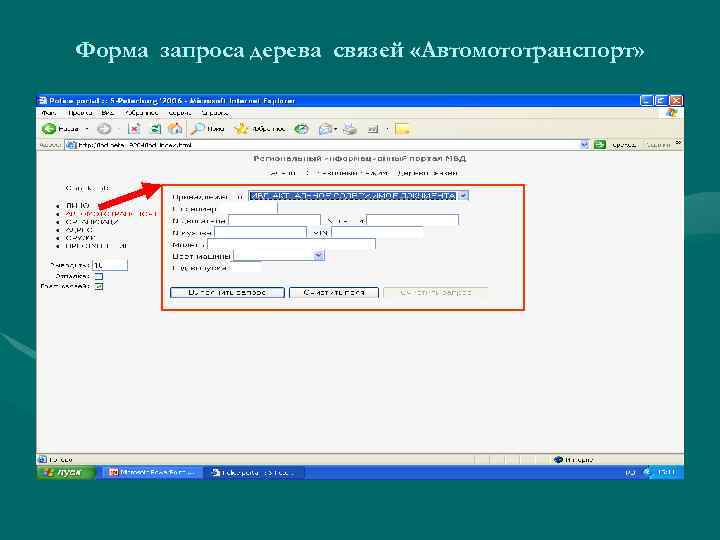The height and width of the screenshot is (540, 720).
Task: Click the system tray clock
Action: click(666, 472)
